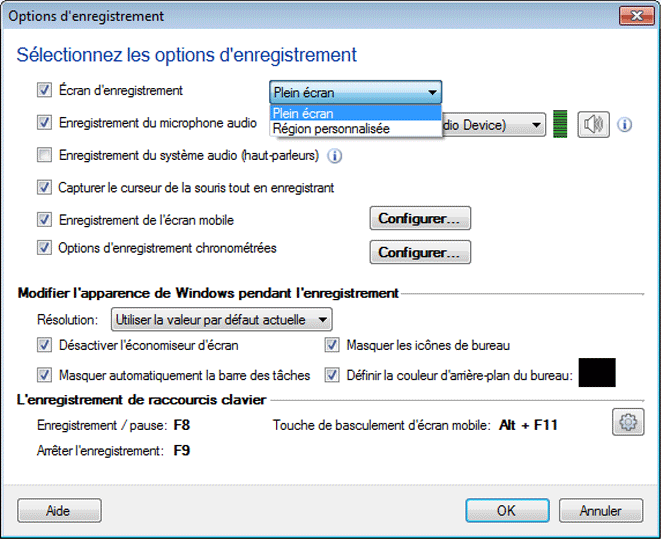Disable Désactiver l'économiseur d'écran checkbox
Screen dimensions: 663x540
[x=44, y=345]
